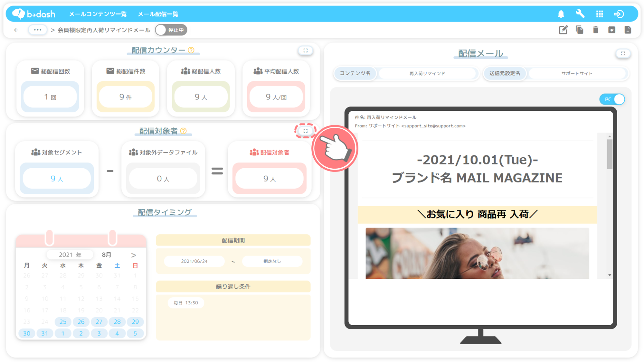
Task: Toggle the PC preview switch
Action: (x=612, y=99)
